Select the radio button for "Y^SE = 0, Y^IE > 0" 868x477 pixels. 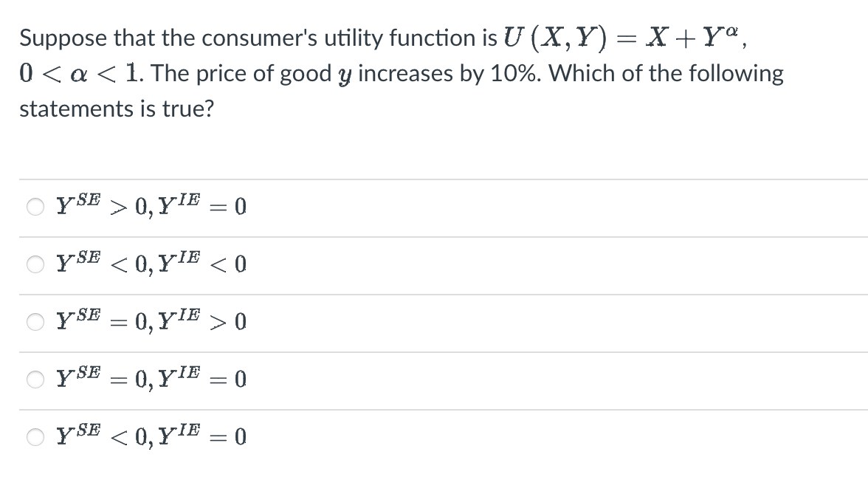(x=34, y=321)
